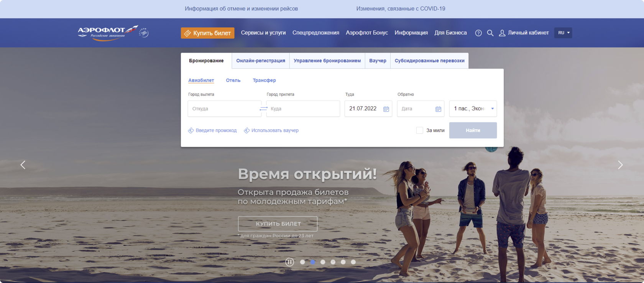Switch to the 'Бронирование' tab
The image size is (644, 283).
tap(206, 61)
